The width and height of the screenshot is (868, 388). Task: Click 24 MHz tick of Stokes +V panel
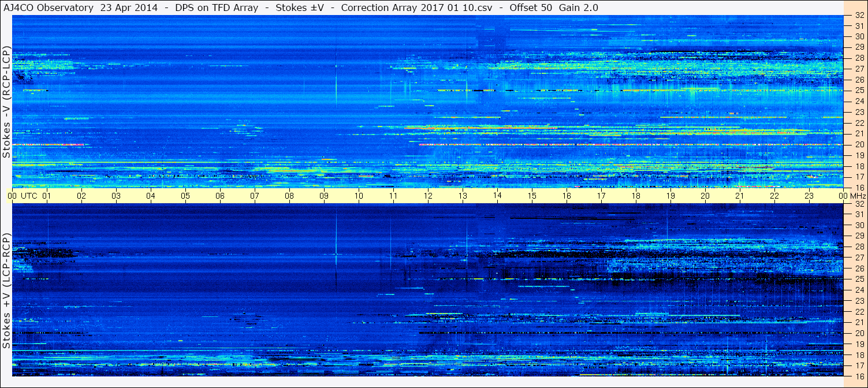pos(859,290)
